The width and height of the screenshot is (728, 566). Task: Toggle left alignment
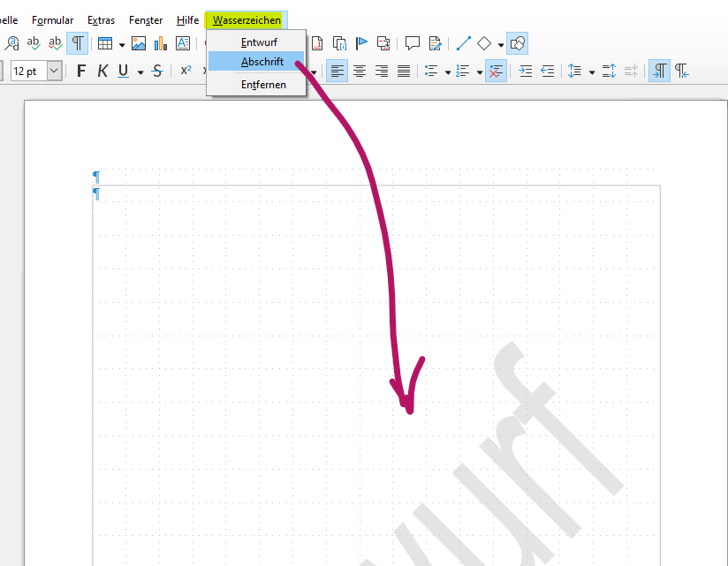[x=337, y=71]
